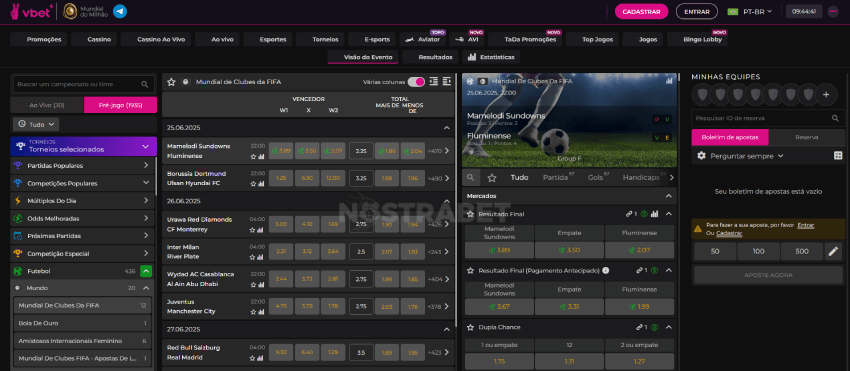Select 1 ou empate odds 1.75
This screenshot has width=850, height=371.
[499, 361]
